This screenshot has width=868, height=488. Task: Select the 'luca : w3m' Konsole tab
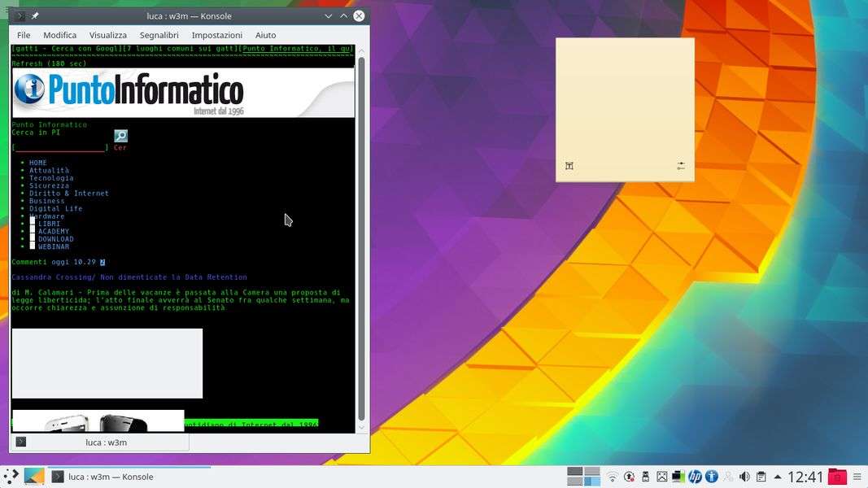tap(106, 442)
